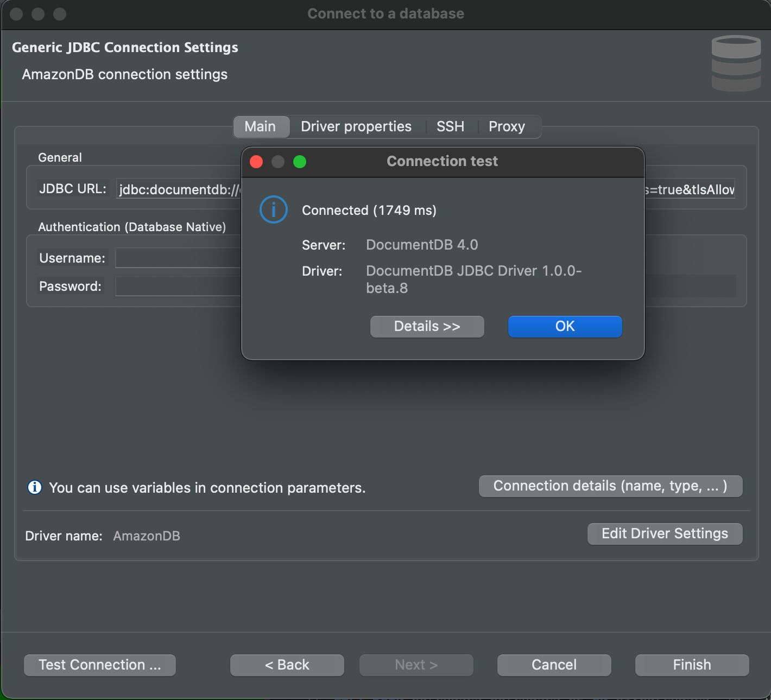
Task: Select the 'DocumentDB 4.0' server text
Action: (x=422, y=245)
